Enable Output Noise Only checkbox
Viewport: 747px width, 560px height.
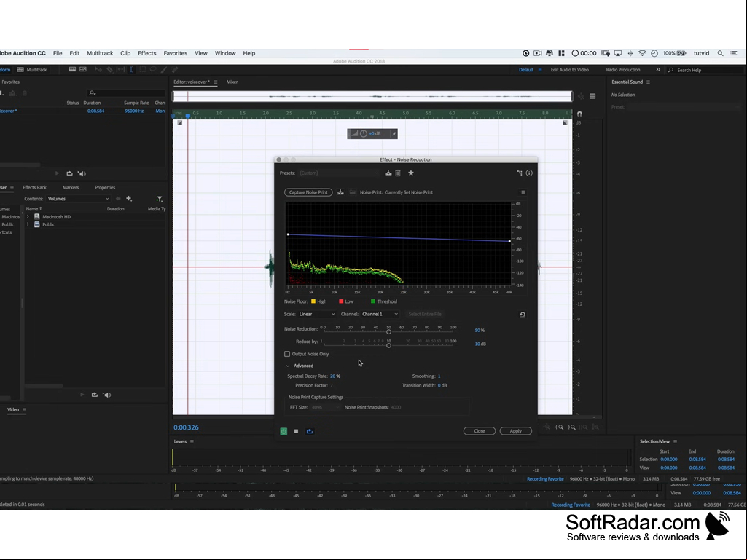[x=287, y=355]
